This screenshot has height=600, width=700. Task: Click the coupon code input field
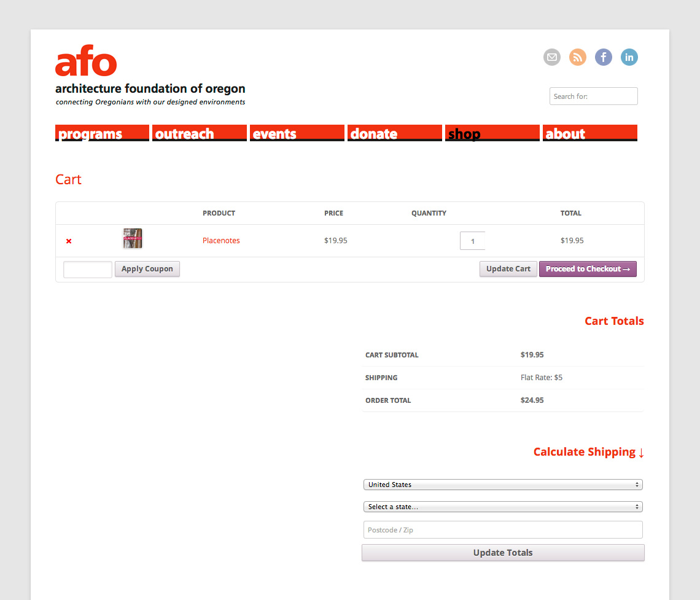(x=87, y=269)
